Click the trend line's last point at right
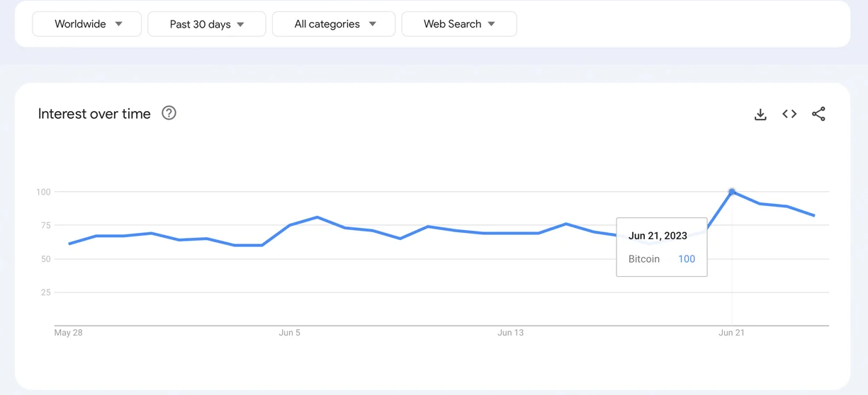 pos(814,215)
